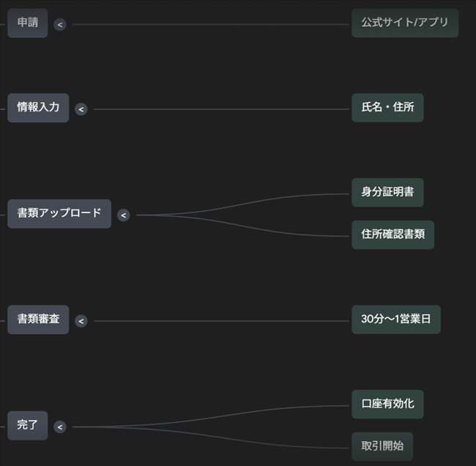The image size is (476, 466).
Task: Select the 情報入力 node
Action: tap(38, 108)
